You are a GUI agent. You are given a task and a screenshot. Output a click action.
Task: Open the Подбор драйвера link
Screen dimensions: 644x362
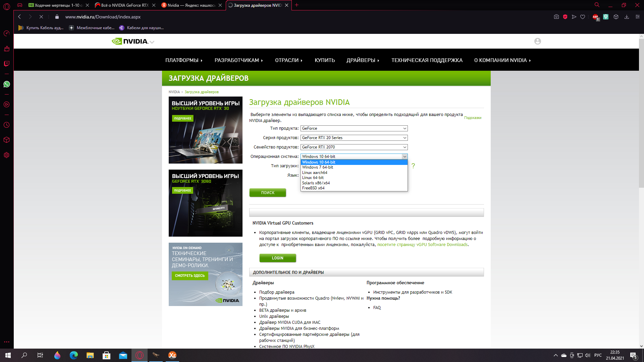pos(277,292)
